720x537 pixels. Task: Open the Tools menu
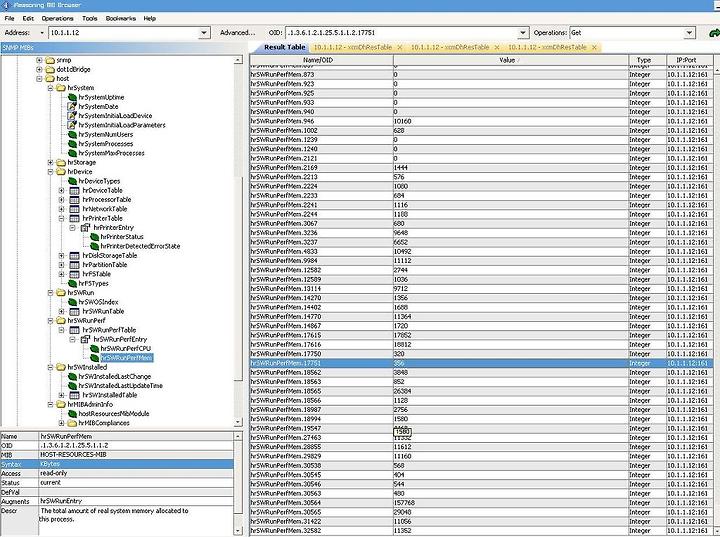(90, 18)
